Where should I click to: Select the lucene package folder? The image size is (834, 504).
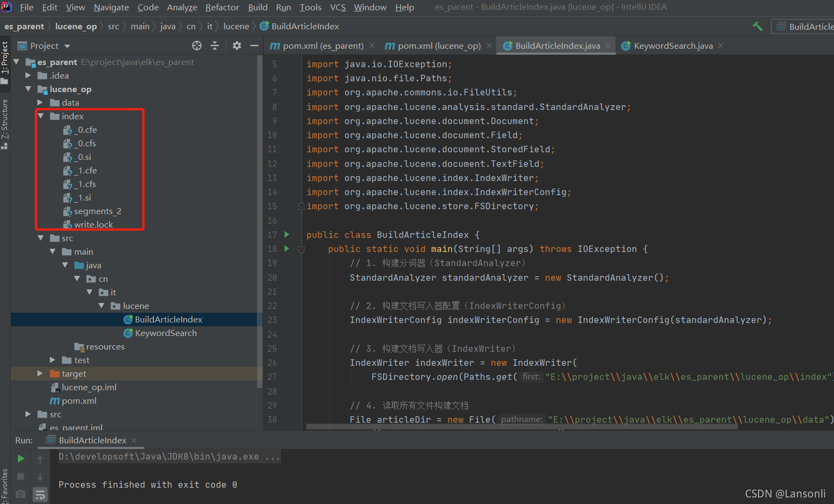[130, 306]
